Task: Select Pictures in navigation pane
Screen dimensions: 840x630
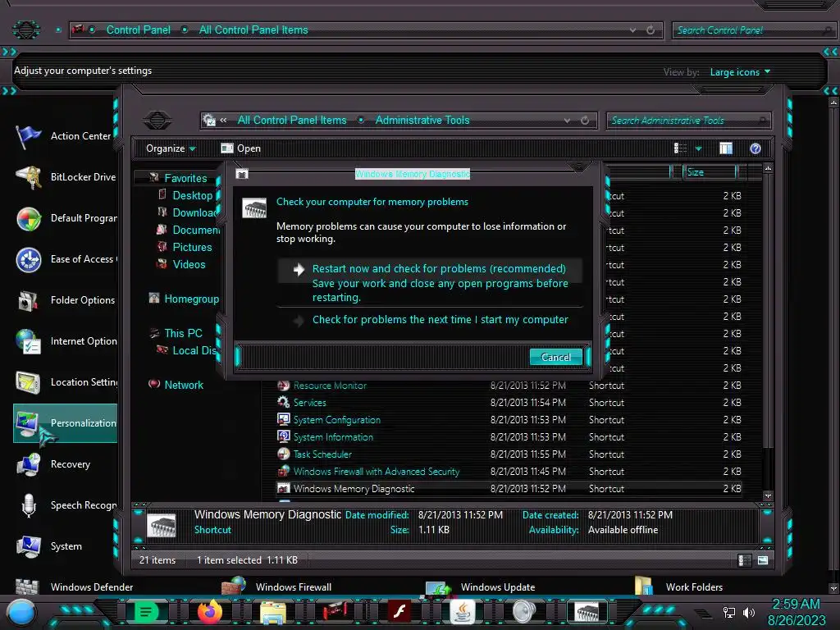Action: click(192, 247)
